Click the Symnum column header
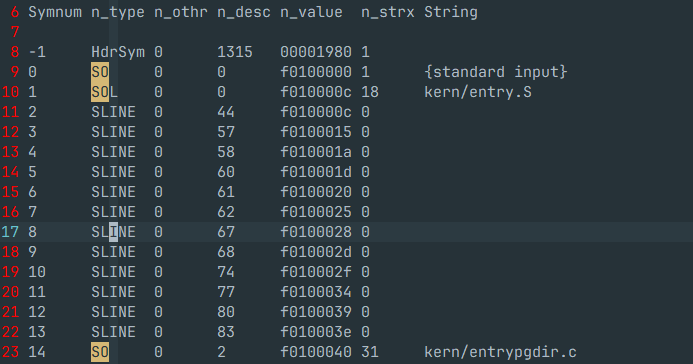Screen dimensions: 693x364 [x=55, y=12]
